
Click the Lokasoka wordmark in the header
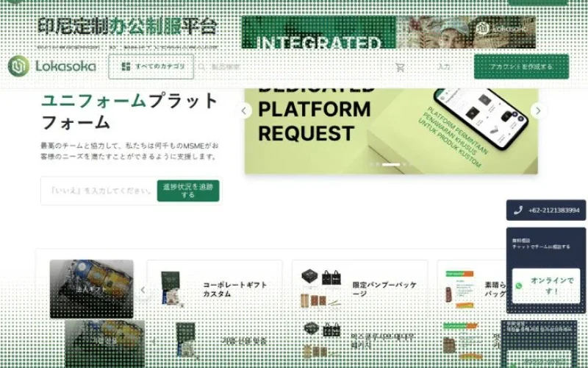pos(65,66)
